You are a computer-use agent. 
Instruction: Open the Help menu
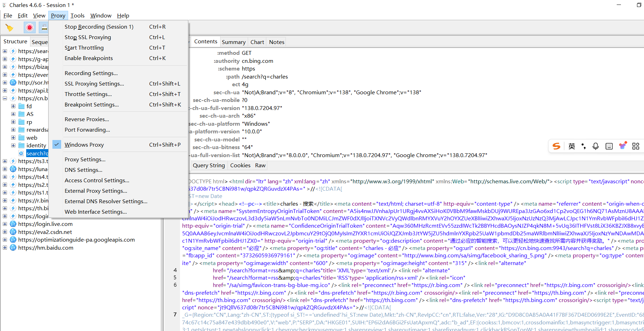tap(123, 15)
